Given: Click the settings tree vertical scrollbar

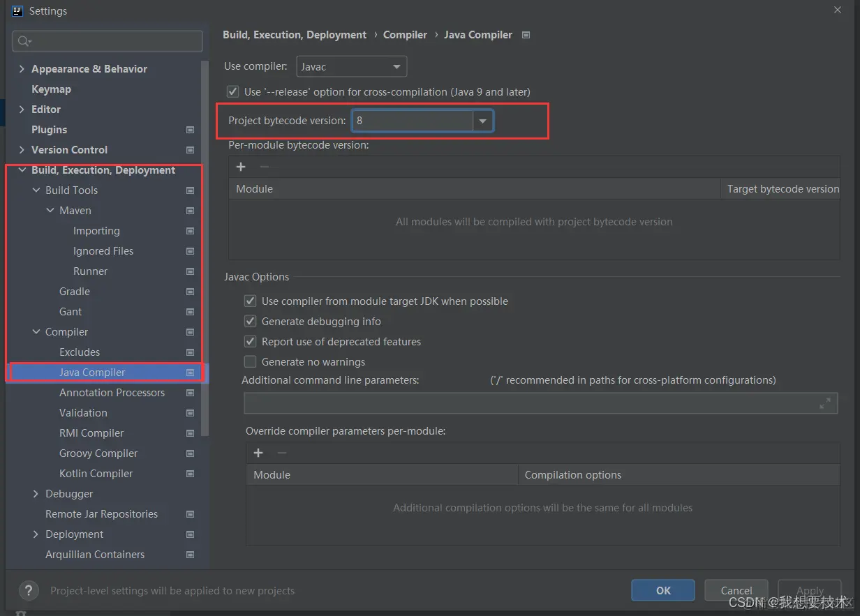Looking at the screenshot, I should pos(205,248).
